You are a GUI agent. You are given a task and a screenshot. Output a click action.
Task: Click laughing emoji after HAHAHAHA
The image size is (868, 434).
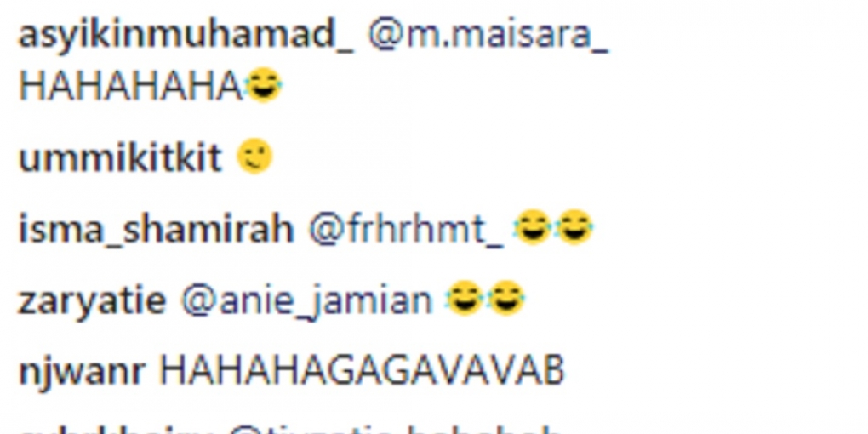click(263, 85)
